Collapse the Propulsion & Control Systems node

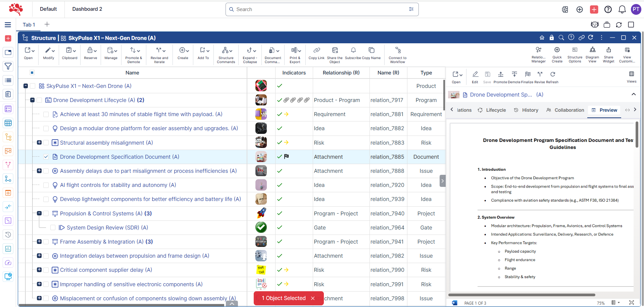click(39, 213)
